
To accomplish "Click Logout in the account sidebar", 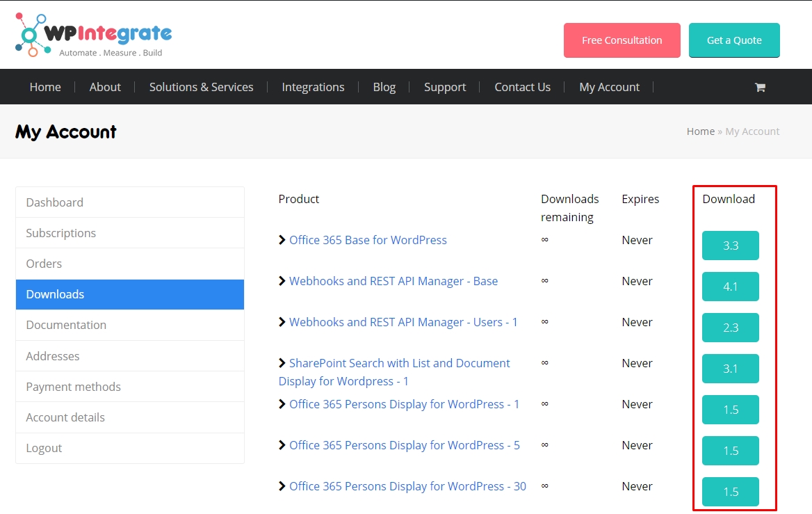I will pos(130,448).
